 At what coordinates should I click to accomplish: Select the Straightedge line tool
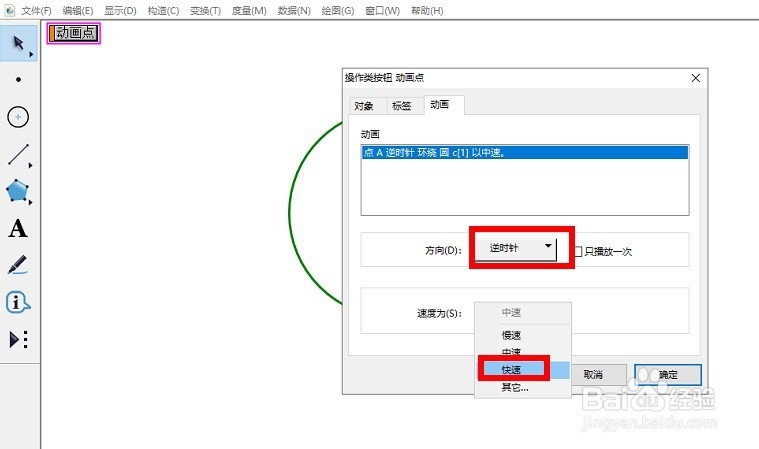[x=18, y=155]
